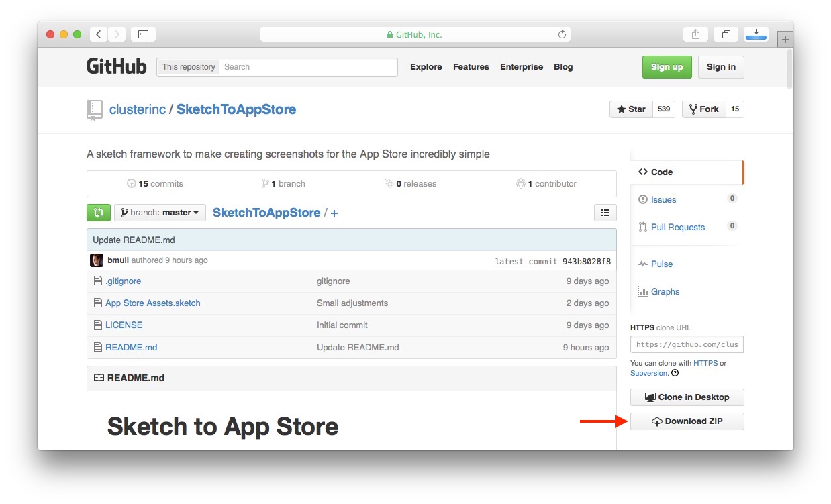Select the Code tab in sidebar

tap(687, 172)
